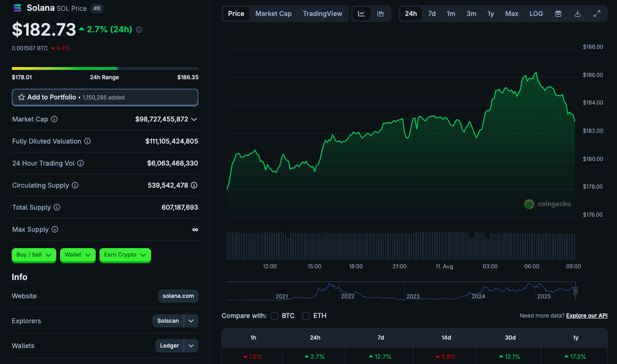Click the $186.35 range high value
The width and height of the screenshot is (617, 364).
pos(188,77)
